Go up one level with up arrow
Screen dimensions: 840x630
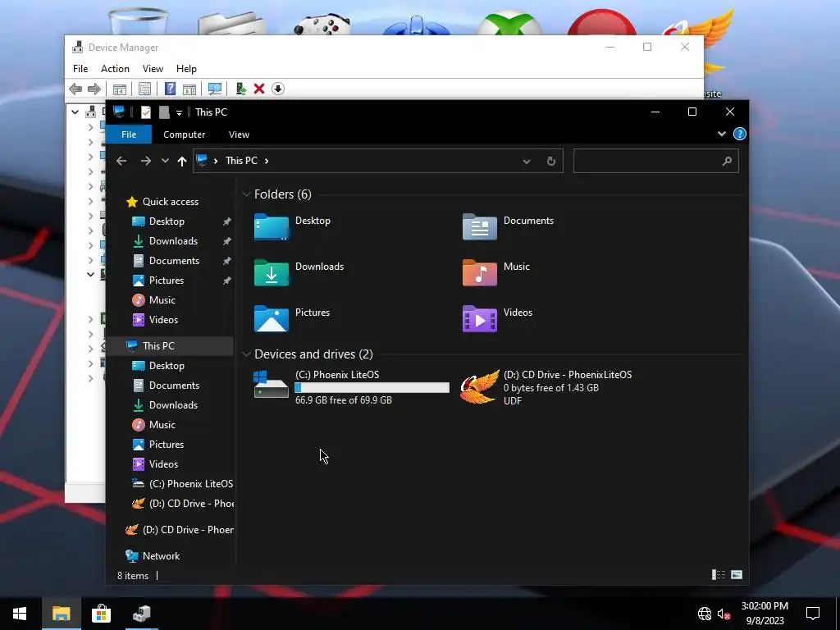(x=182, y=162)
